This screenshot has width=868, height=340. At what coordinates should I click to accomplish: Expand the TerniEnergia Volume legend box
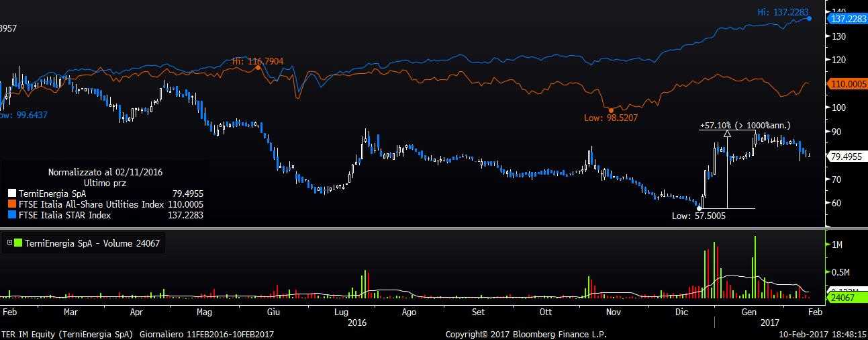[9, 243]
